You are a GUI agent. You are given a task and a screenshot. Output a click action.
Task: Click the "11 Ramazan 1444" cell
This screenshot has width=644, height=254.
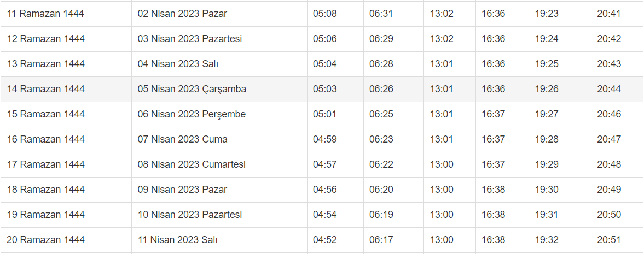coord(45,14)
